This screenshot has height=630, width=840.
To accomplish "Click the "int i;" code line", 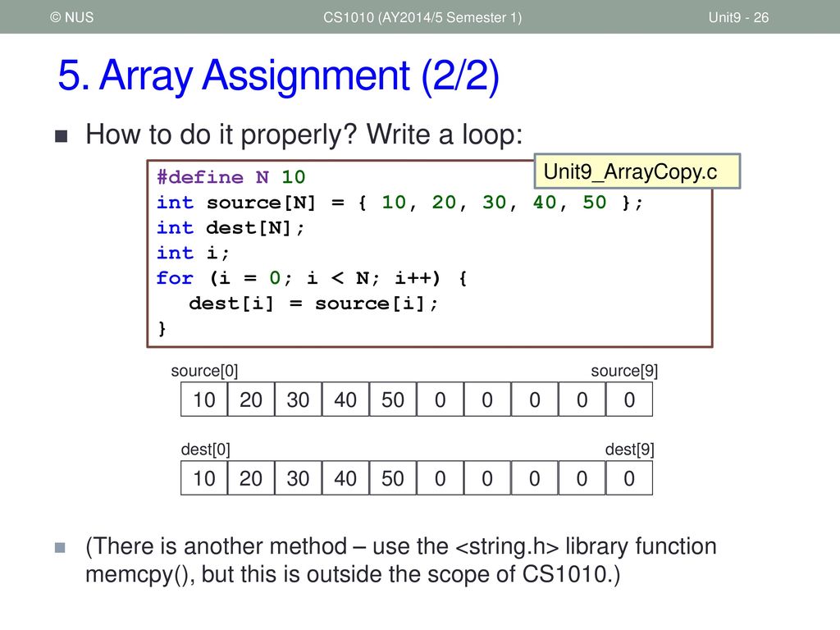I will tap(193, 253).
